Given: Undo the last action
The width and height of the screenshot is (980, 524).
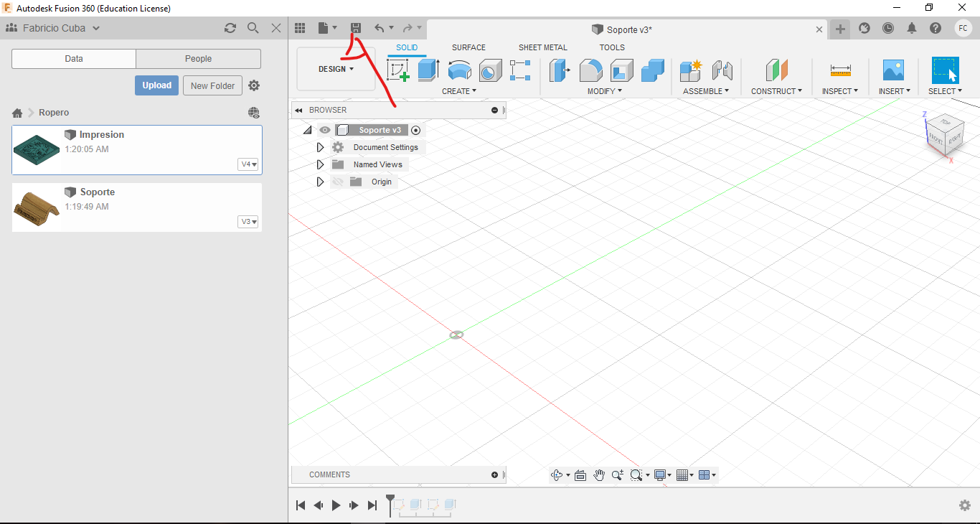Looking at the screenshot, I should (380, 28).
